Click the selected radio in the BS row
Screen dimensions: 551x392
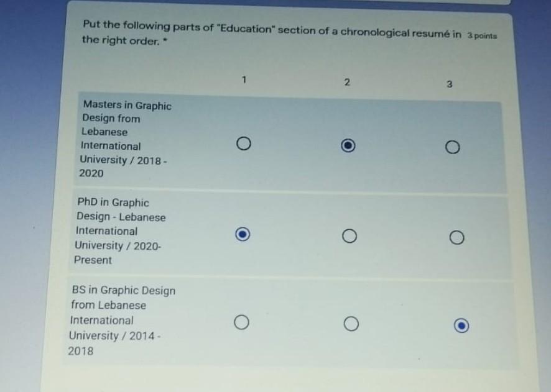tap(460, 325)
